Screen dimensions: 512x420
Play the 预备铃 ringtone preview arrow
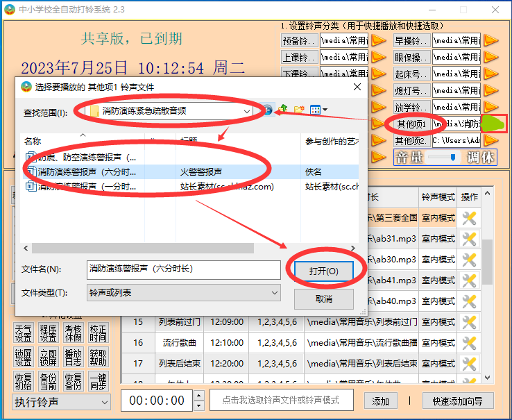pyautogui.click(x=378, y=41)
